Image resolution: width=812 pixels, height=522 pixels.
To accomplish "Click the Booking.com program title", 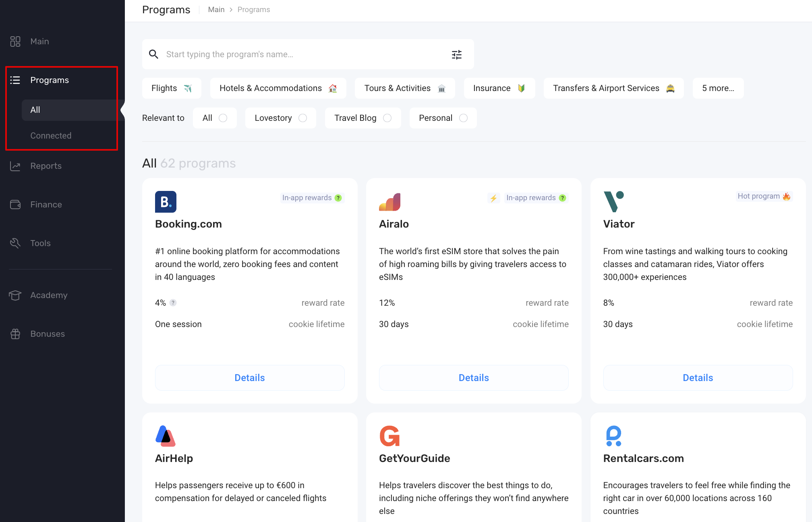I will (x=188, y=224).
